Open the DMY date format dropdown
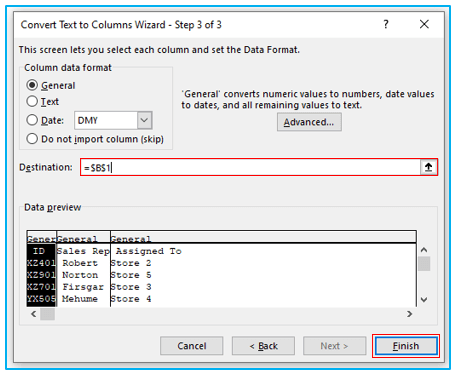Screen dimensions: 456x377 pyautogui.click(x=144, y=120)
